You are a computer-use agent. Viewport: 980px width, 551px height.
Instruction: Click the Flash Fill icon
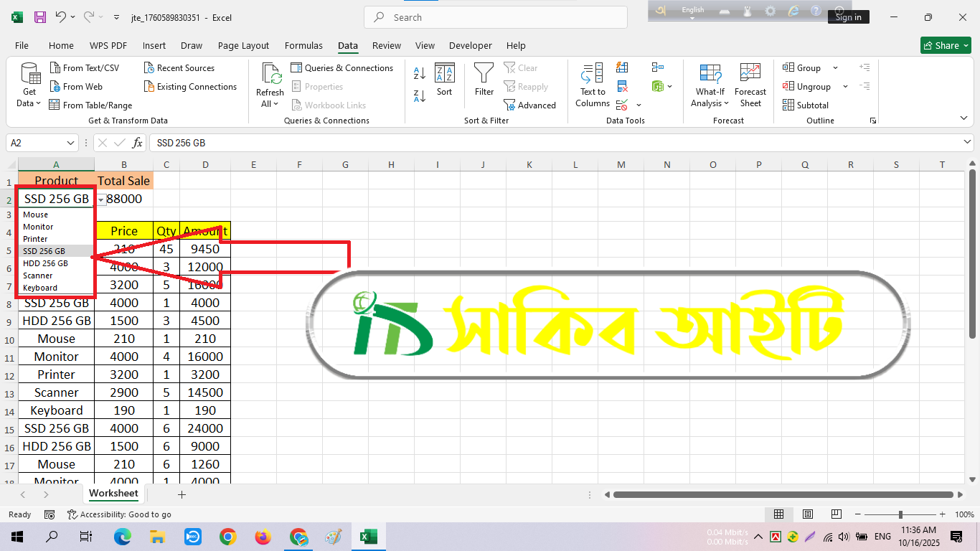[x=622, y=67]
